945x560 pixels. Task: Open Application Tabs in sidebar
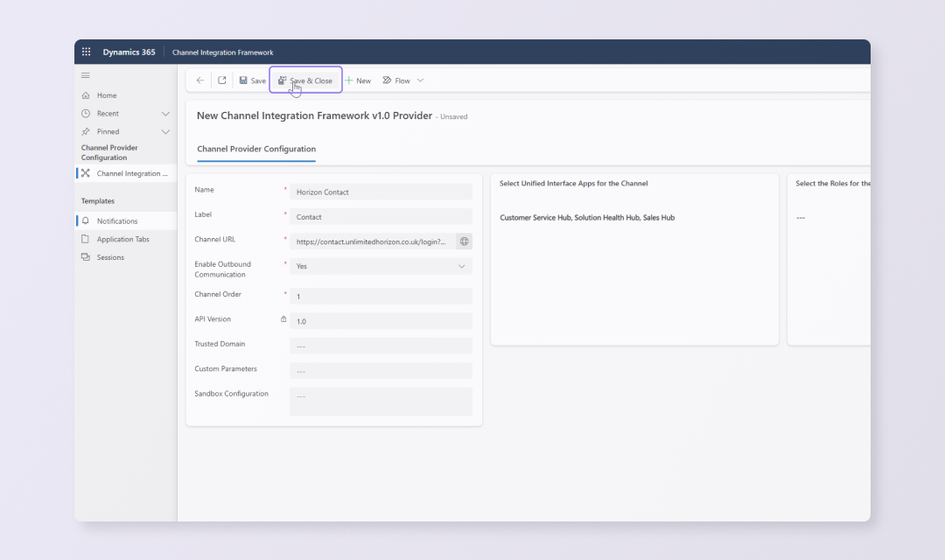(122, 239)
